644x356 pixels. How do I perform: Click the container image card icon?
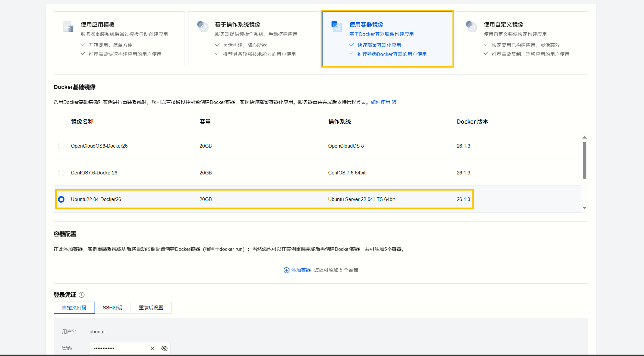pyautogui.click(x=337, y=27)
